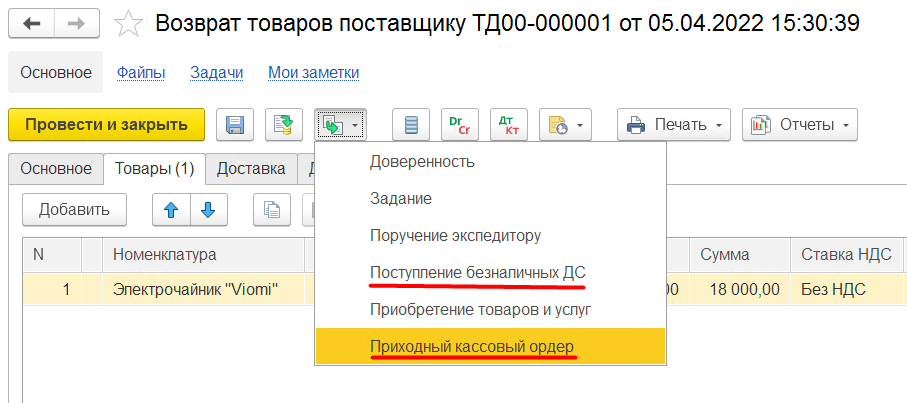Choose Поручение экспедитору from the menu

491,236
